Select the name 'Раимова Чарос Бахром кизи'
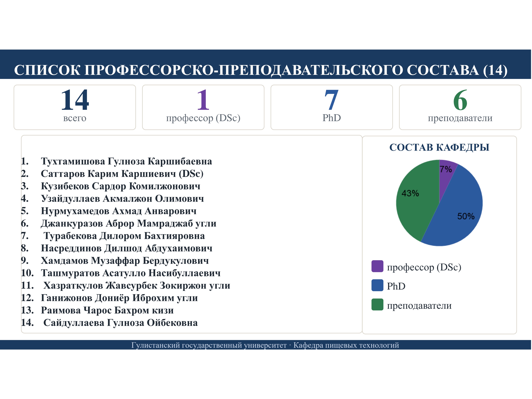Screen dimensions: 532x399 pos(107,310)
